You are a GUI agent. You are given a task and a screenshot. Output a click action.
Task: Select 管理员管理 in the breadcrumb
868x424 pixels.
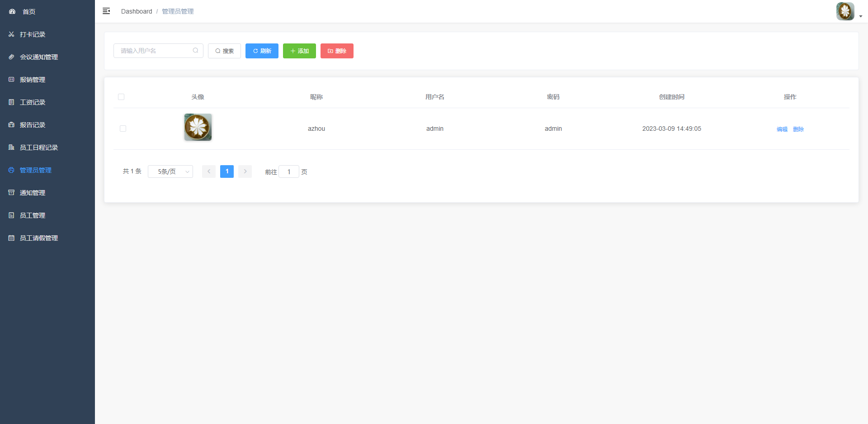pyautogui.click(x=177, y=11)
